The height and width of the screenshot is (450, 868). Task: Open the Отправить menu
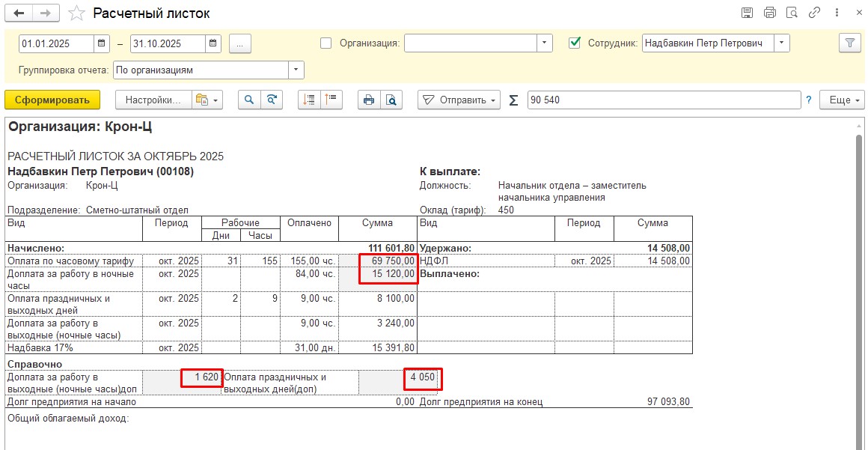point(459,100)
